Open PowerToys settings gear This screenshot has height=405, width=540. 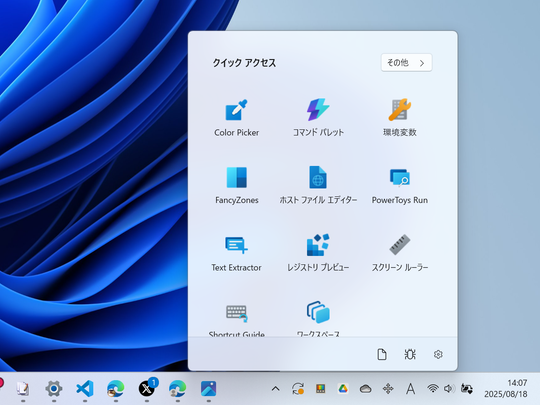tap(438, 354)
